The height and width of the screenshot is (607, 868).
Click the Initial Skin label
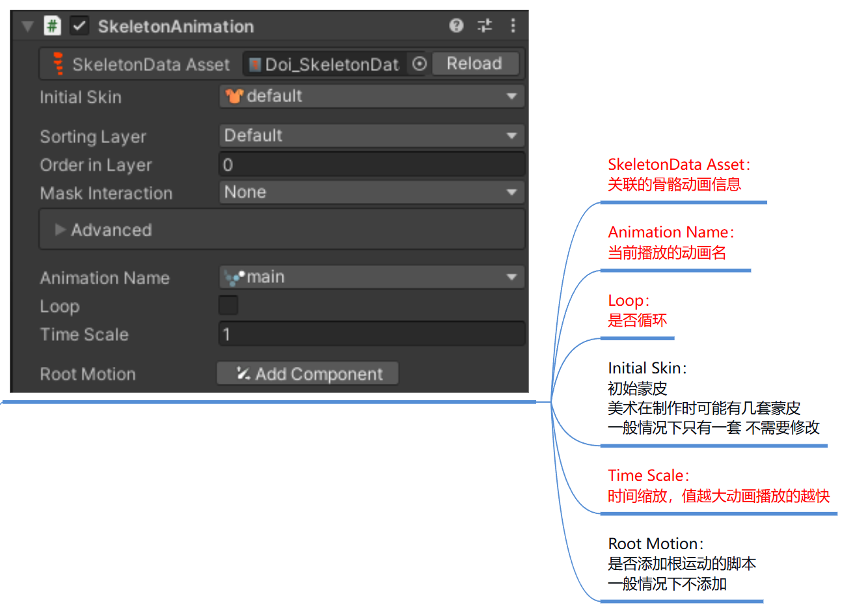pyautogui.click(x=81, y=98)
